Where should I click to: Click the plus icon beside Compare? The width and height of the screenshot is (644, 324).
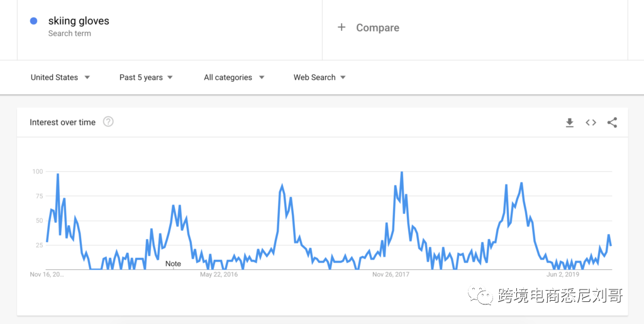[341, 27]
